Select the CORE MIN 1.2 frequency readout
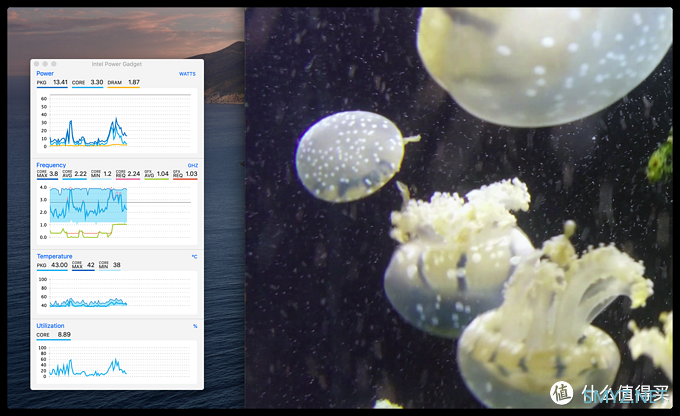The width and height of the screenshot is (680, 416). click(x=101, y=174)
